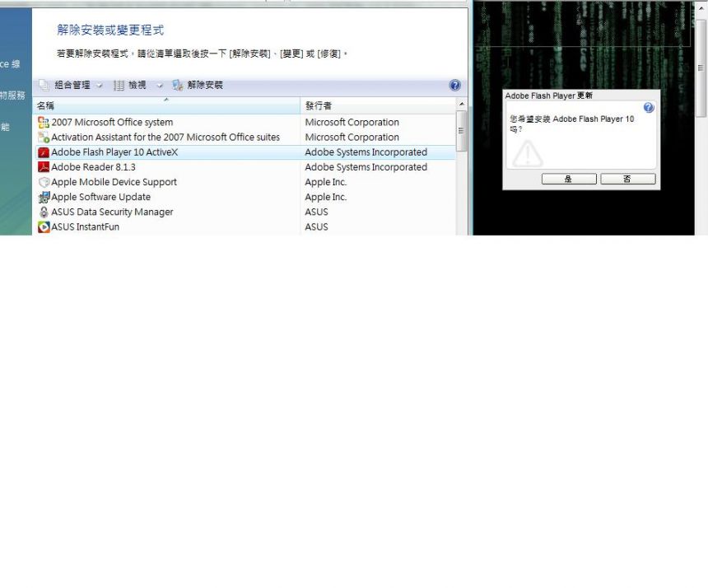Click the Adobe Reader 8.1.3 PDF icon
Viewport: 708px width, 588px height.
pyautogui.click(x=44, y=166)
